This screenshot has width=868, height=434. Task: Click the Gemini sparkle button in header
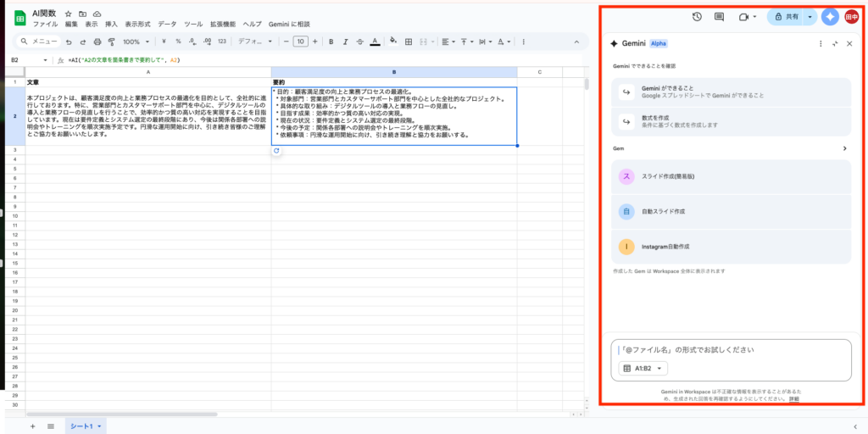pyautogui.click(x=830, y=16)
